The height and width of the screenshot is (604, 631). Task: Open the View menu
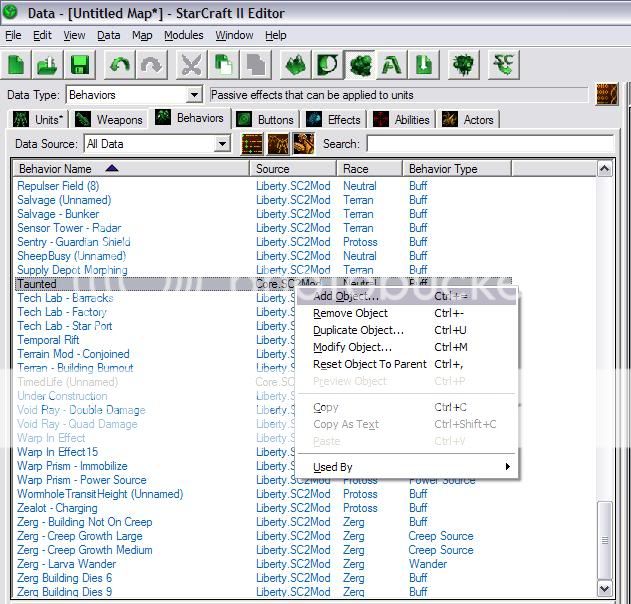tap(74, 35)
